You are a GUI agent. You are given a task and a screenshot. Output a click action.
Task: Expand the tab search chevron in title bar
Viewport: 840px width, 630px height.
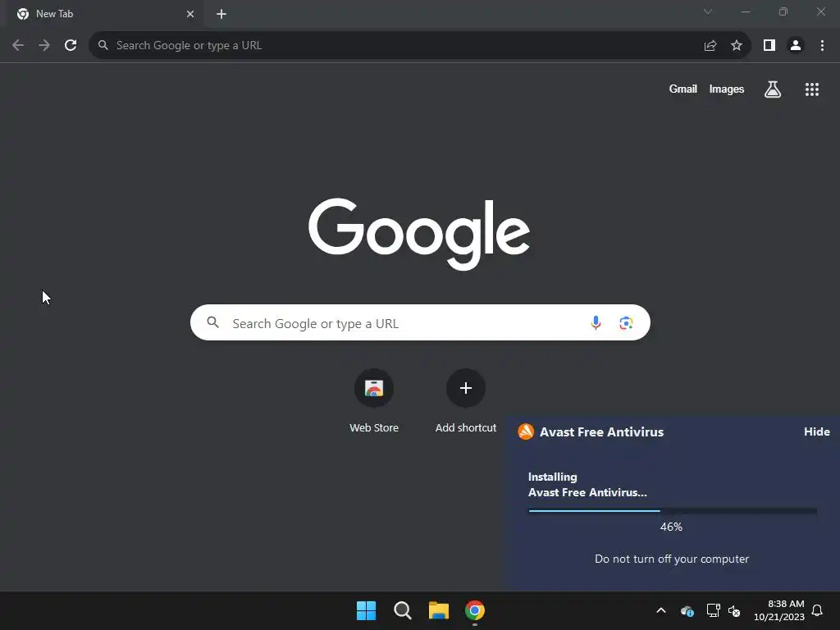(x=708, y=11)
